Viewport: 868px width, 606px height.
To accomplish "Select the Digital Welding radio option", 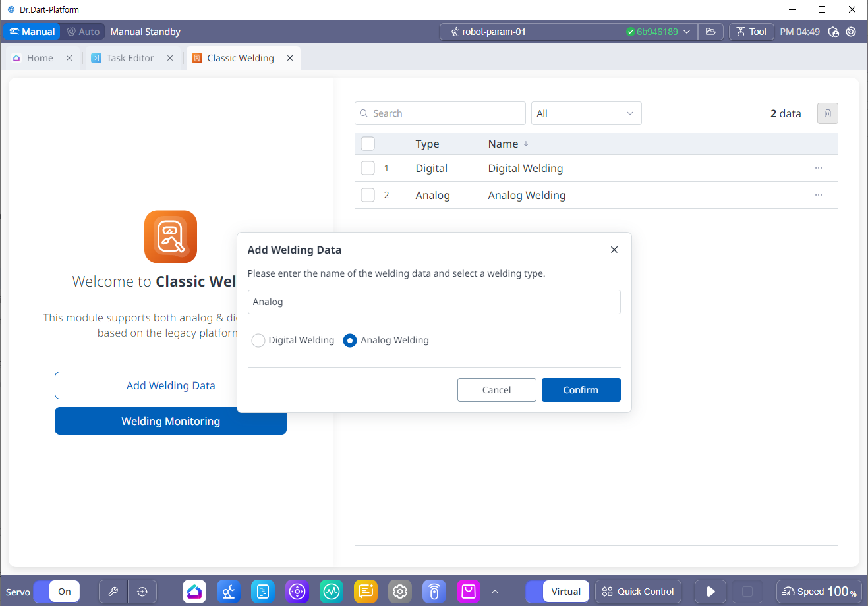I will 258,341.
